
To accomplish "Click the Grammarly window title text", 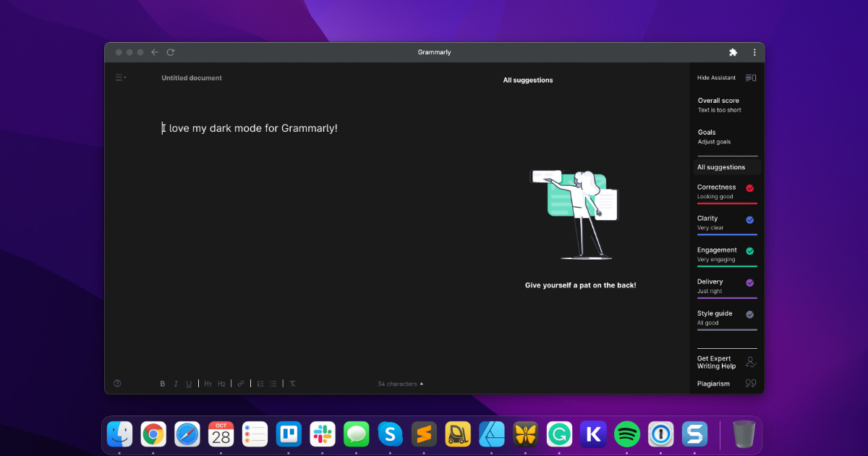I will (x=434, y=52).
